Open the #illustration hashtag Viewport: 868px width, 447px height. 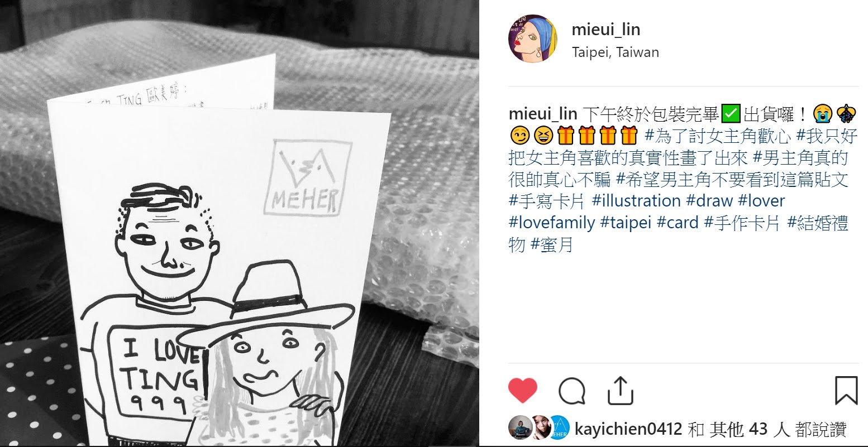click(636, 201)
